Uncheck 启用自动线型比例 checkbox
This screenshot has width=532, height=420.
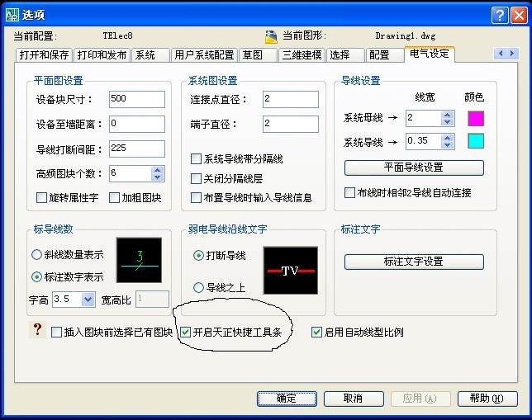pyautogui.click(x=316, y=332)
